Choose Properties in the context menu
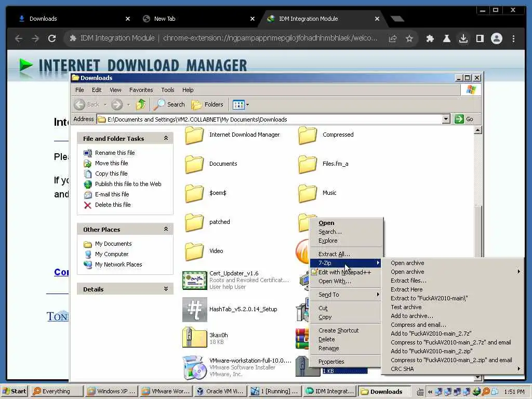This screenshot has height=399, width=532. [347, 362]
